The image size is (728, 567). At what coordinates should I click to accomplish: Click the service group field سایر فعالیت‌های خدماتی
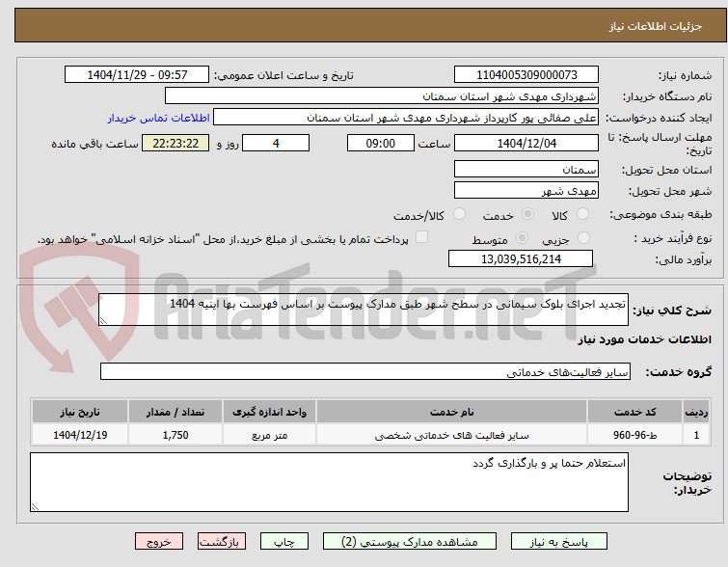click(x=364, y=371)
